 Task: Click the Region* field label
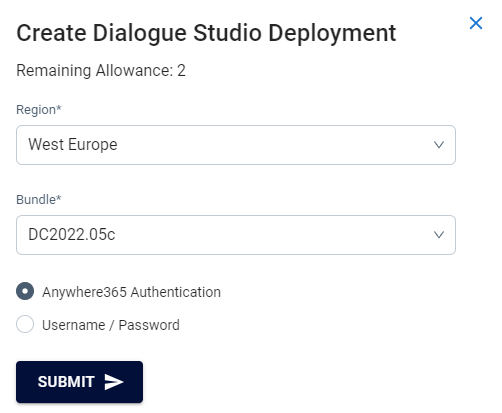coord(39,110)
